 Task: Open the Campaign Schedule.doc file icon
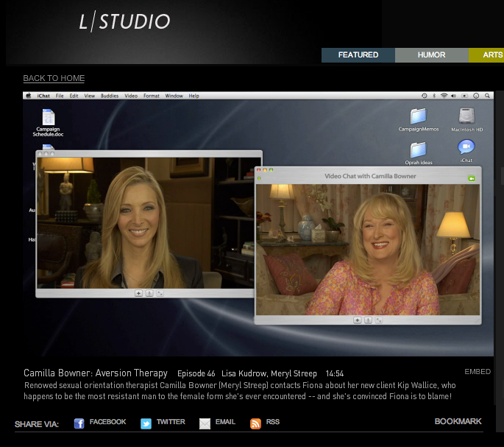[49, 118]
